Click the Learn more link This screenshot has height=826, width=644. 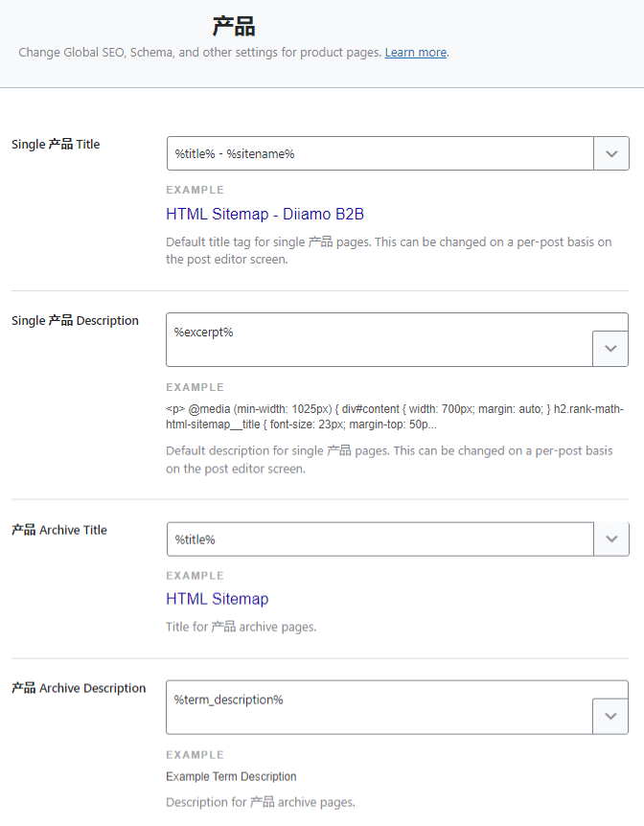416,53
